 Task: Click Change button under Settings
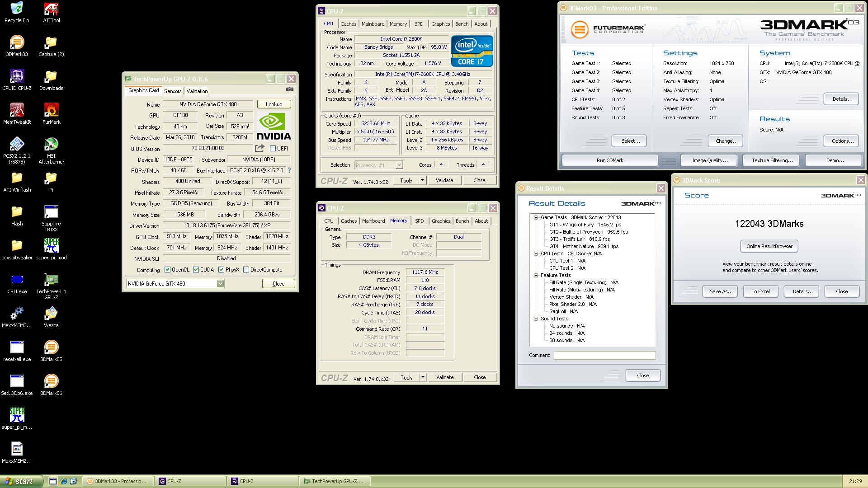(x=726, y=141)
